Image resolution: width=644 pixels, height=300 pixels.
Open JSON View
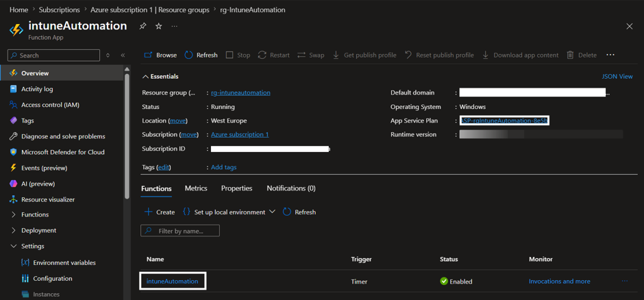click(617, 76)
